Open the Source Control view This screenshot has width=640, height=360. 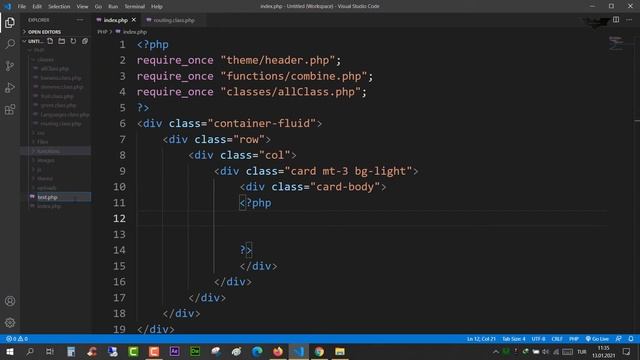coord(10,66)
